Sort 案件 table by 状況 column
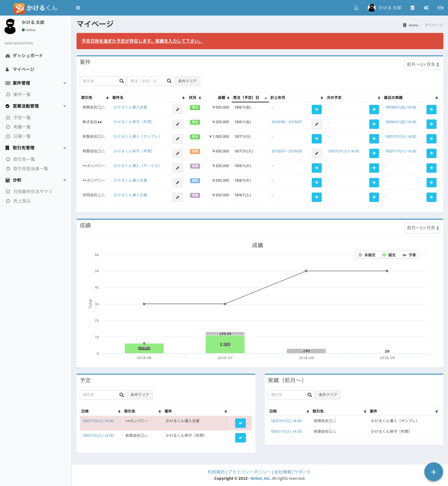This screenshot has height=486, width=448. coord(195,98)
